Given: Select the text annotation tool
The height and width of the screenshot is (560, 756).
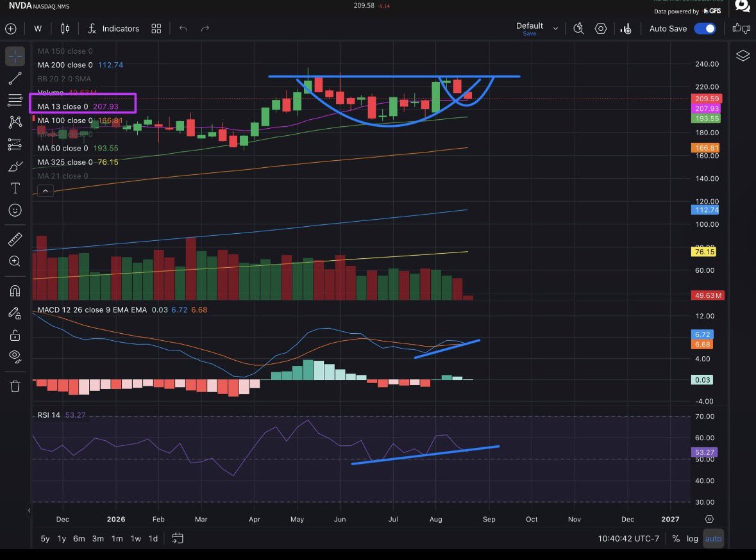Looking at the screenshot, I should coord(15,188).
